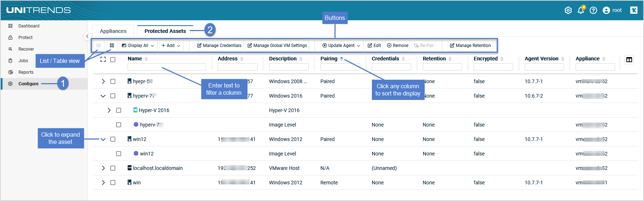Click Manage Global VM Settings button
The image size is (644, 201).
tap(277, 46)
